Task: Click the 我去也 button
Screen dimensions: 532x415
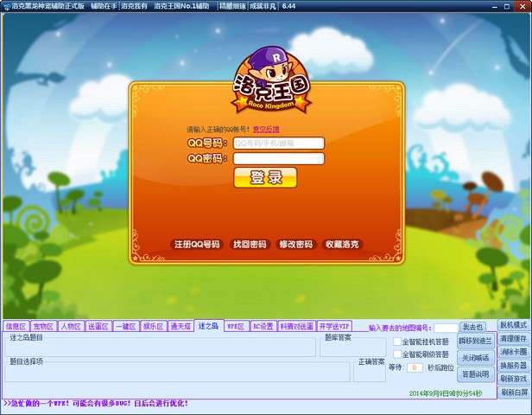Action: coord(472,327)
